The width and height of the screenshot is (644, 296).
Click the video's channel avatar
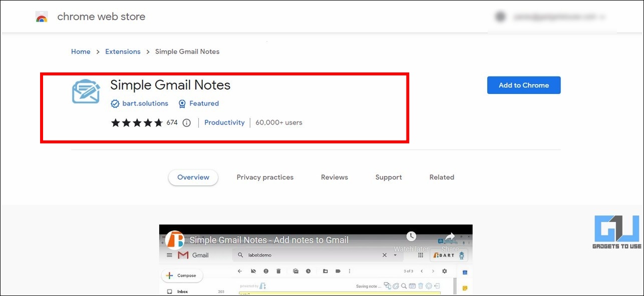175,240
